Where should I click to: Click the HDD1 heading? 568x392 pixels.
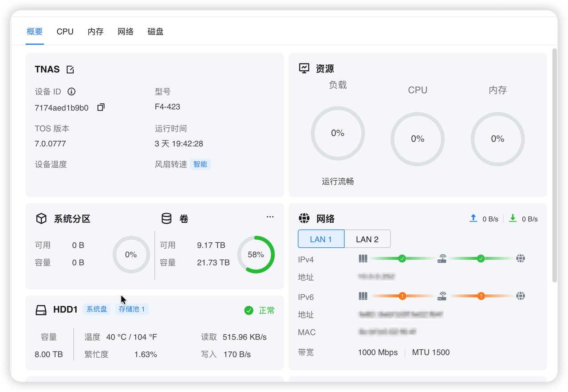click(x=65, y=310)
